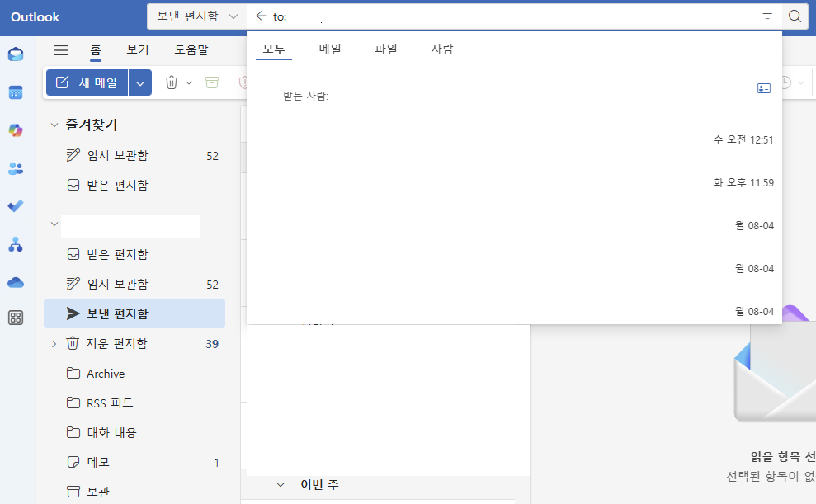This screenshot has height=504, width=816.
Task: Archive the selected message via toolbar icon
Action: pos(211,82)
